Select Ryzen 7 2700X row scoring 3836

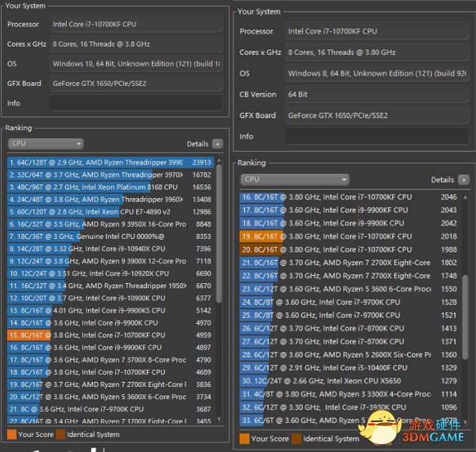[110, 384]
